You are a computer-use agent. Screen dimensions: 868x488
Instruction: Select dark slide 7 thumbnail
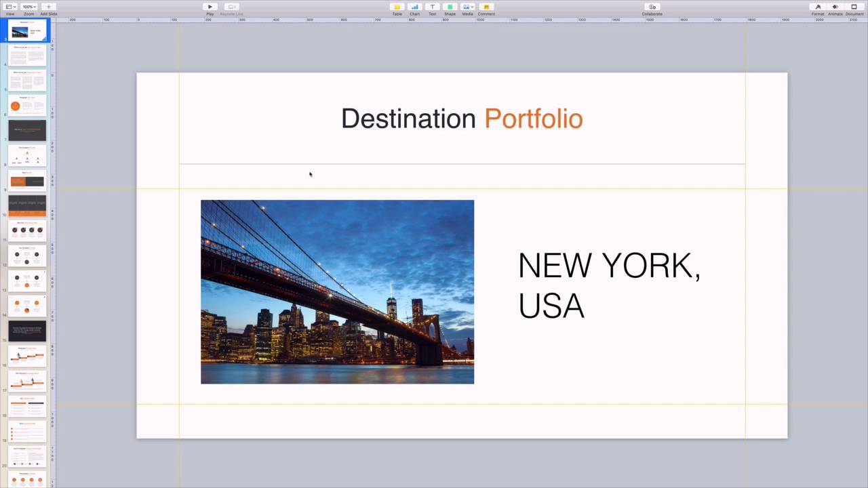[27, 131]
